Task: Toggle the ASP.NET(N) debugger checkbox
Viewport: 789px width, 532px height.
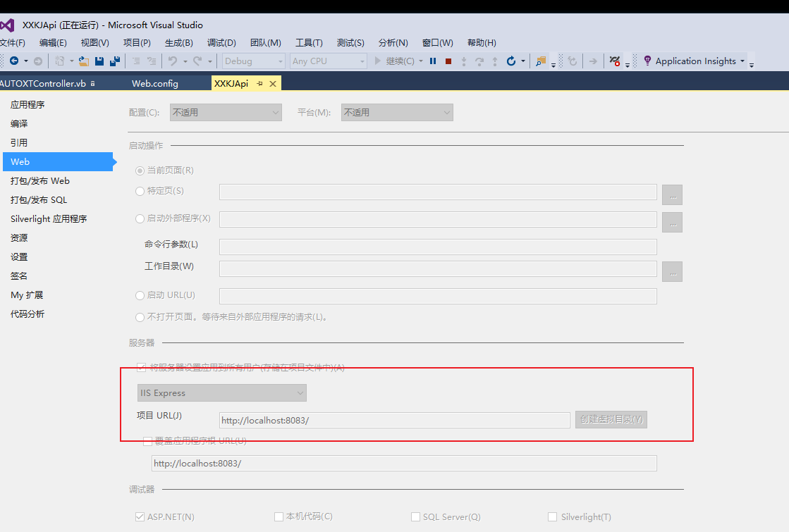Action: coord(140,517)
